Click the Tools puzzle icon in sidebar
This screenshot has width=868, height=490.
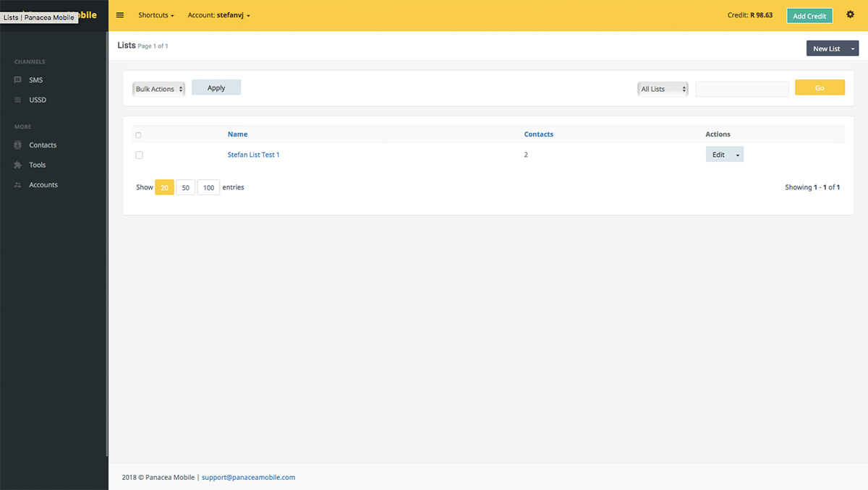[18, 165]
